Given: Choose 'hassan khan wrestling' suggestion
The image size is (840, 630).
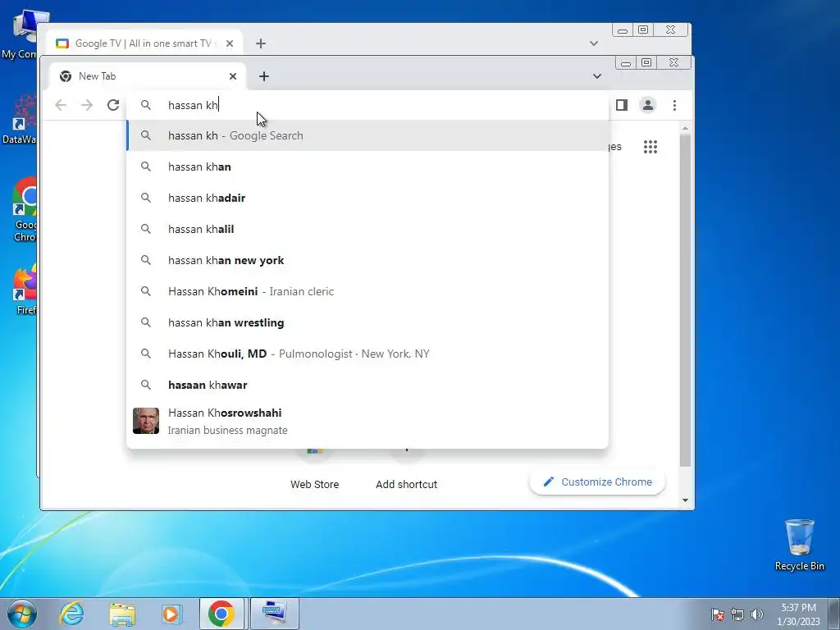Looking at the screenshot, I should 367,322.
